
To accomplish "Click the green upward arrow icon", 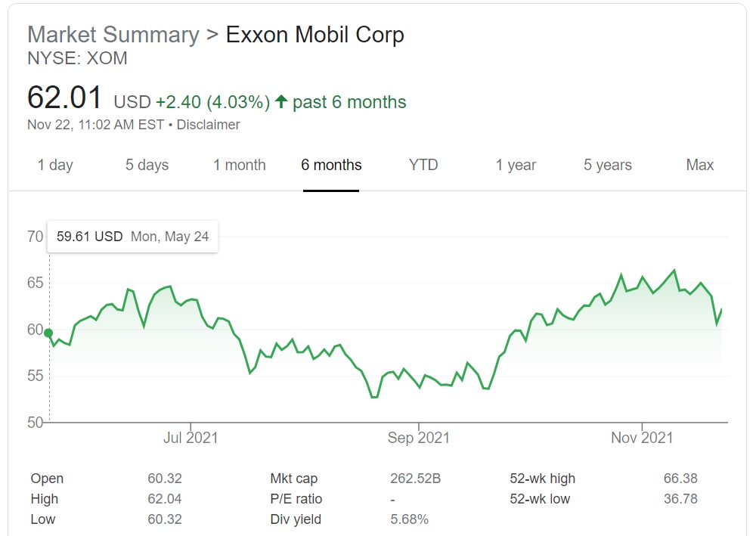I will [x=281, y=102].
